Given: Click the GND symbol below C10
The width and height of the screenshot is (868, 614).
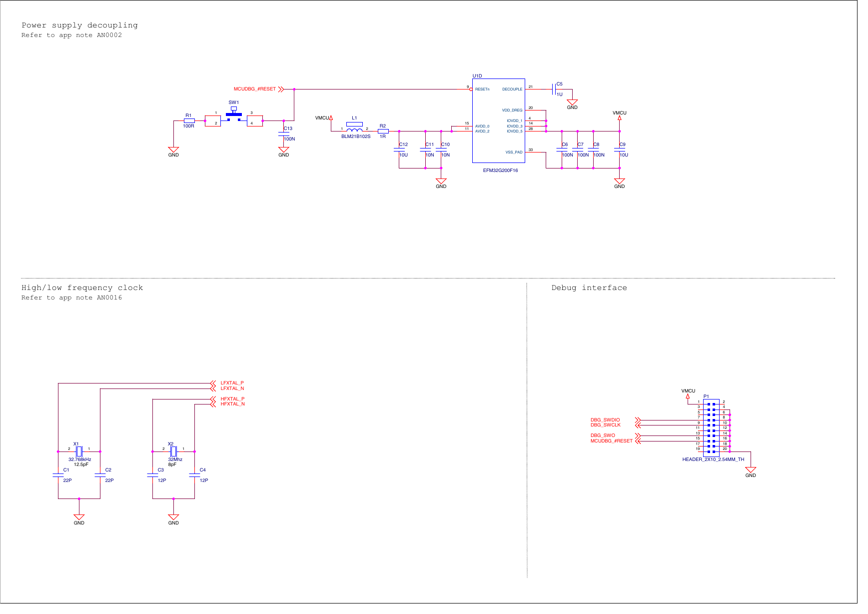Looking at the screenshot, I should click(x=441, y=181).
